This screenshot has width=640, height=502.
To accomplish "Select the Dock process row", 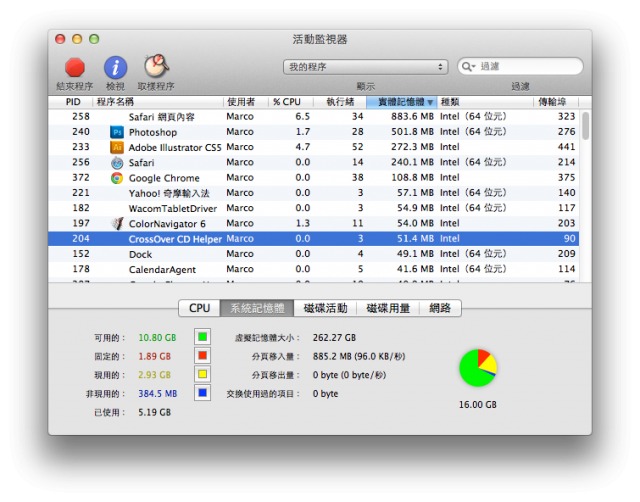I will (313, 254).
